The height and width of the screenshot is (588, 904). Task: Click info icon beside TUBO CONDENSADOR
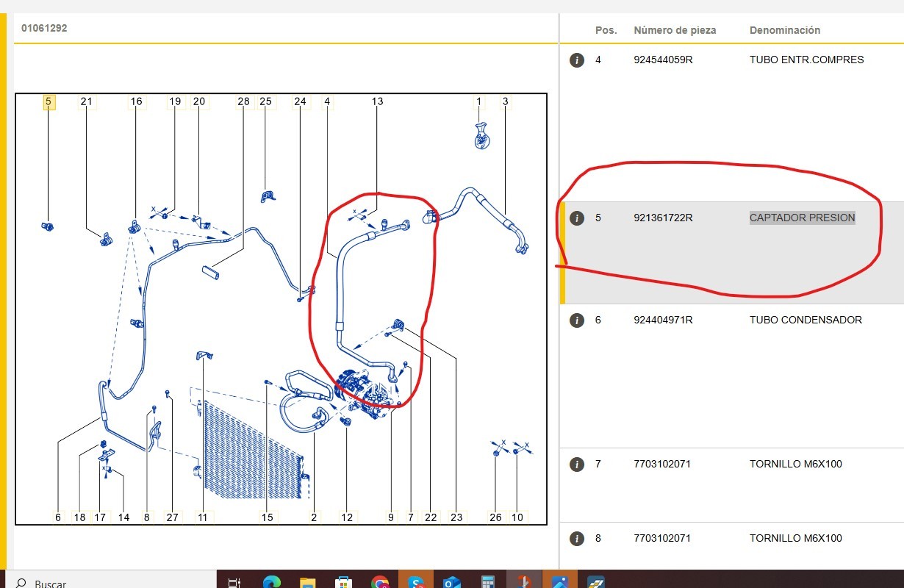(577, 320)
